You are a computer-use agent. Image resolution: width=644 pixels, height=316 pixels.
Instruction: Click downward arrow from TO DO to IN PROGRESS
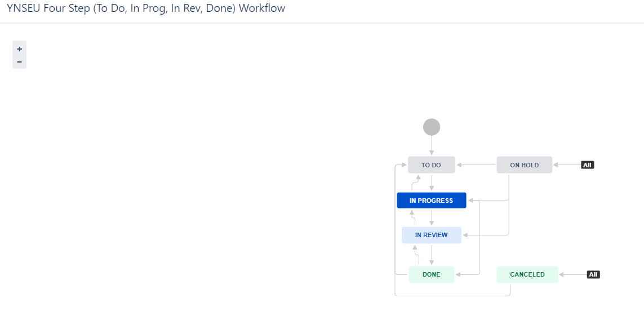431,183
